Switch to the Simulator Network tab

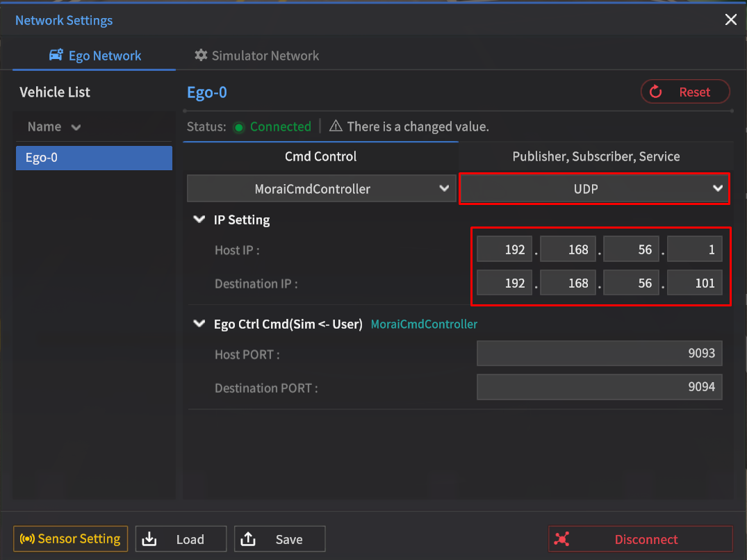[x=256, y=56]
